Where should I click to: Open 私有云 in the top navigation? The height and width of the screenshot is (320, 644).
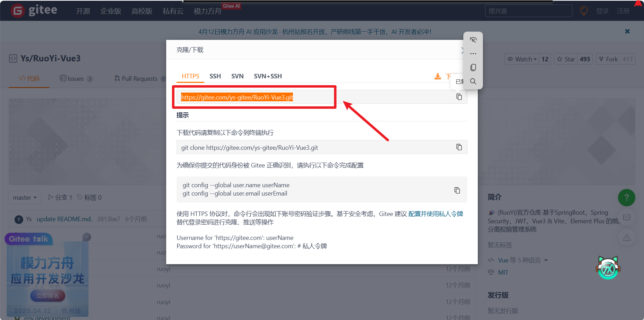coord(173,11)
